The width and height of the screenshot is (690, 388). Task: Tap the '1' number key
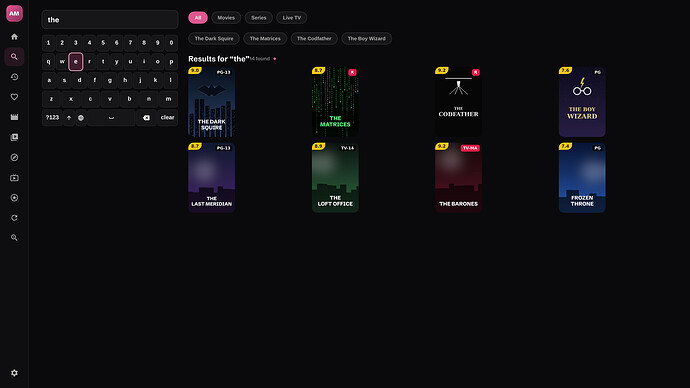click(48, 43)
